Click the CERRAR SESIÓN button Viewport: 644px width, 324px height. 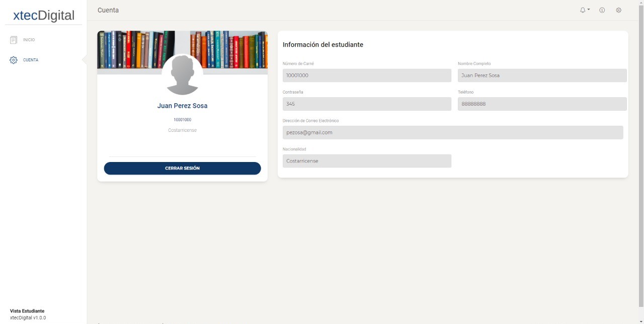[182, 168]
